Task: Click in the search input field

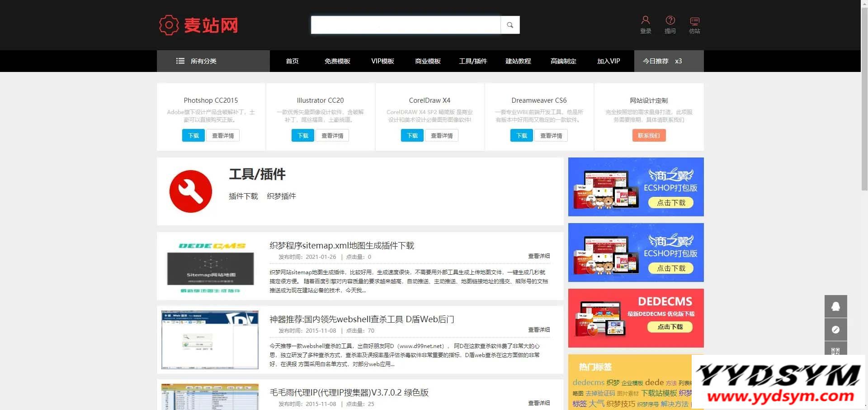Action: click(x=406, y=25)
